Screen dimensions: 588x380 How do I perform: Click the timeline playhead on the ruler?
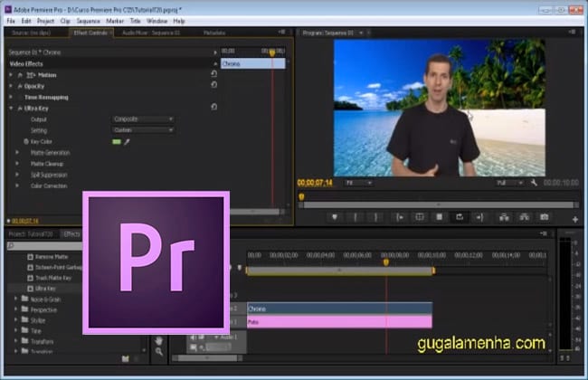386,262
